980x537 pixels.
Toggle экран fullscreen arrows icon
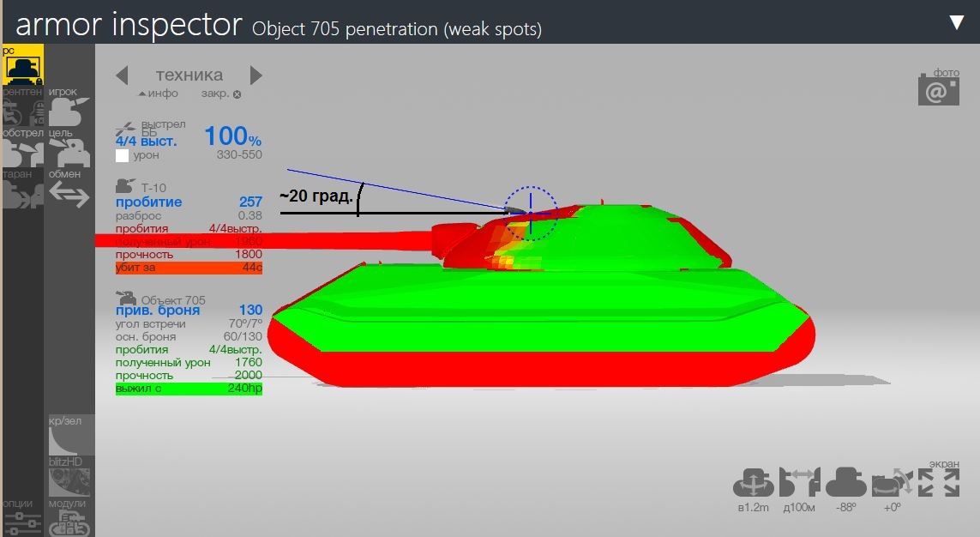tap(939, 483)
